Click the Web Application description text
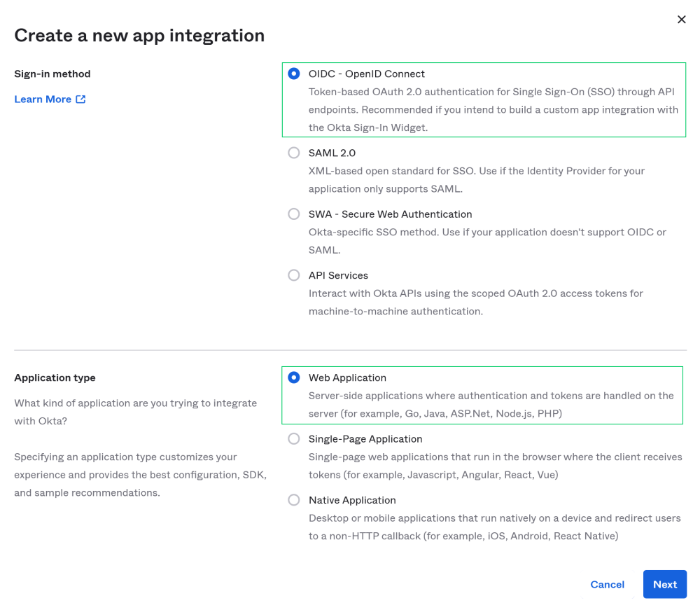Image resolution: width=700 pixels, height=610 pixels. 491,405
